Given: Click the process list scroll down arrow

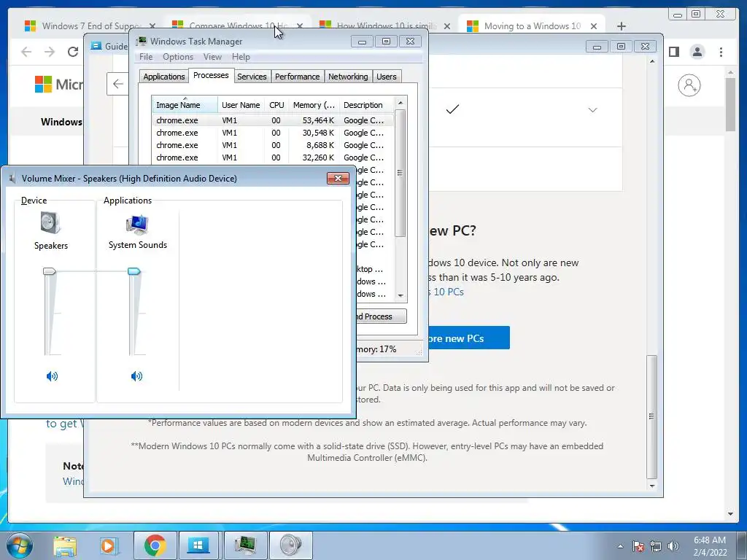Looking at the screenshot, I should click(400, 295).
